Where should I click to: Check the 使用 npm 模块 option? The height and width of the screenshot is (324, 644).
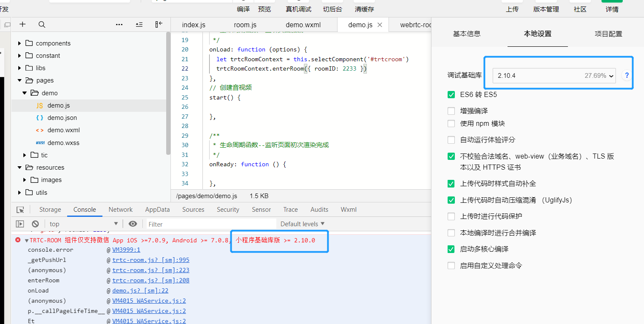[451, 124]
